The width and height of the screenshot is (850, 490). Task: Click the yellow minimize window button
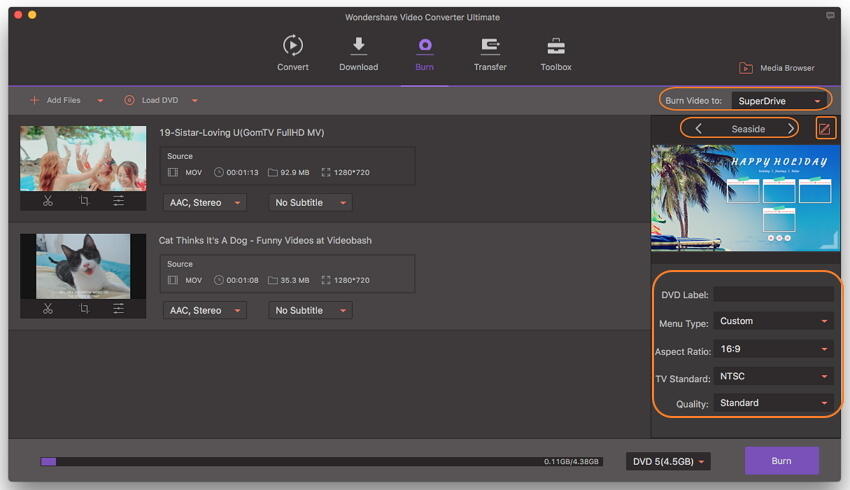click(x=32, y=15)
